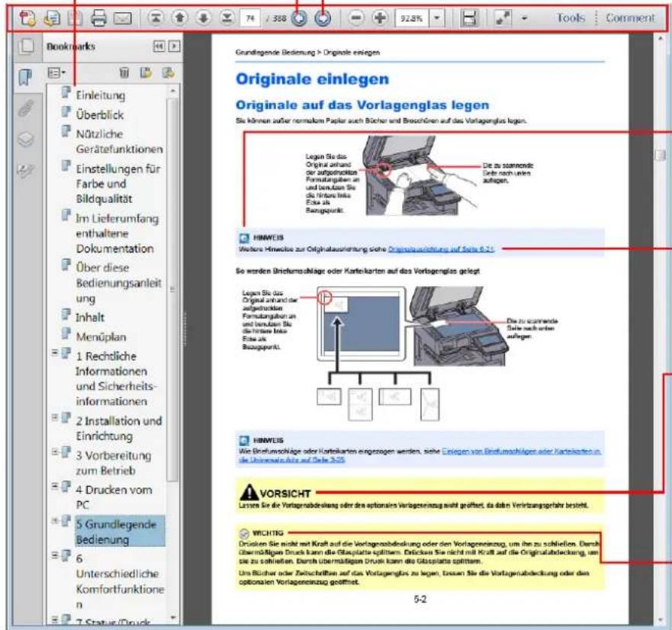672x630 pixels.
Task: Open the Tools pane
Action: 571,18
